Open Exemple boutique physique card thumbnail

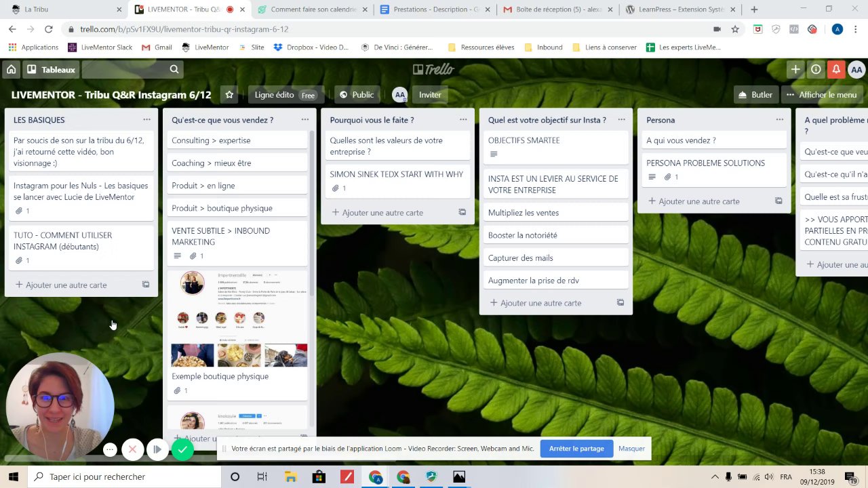[239, 319]
